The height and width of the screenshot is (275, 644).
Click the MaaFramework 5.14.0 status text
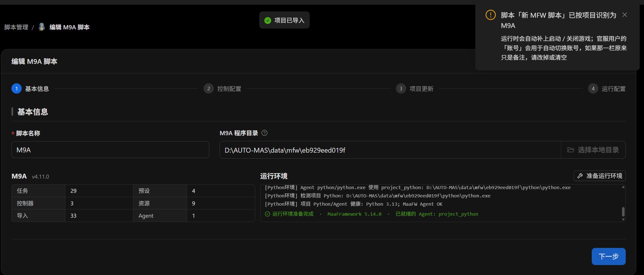point(354,214)
